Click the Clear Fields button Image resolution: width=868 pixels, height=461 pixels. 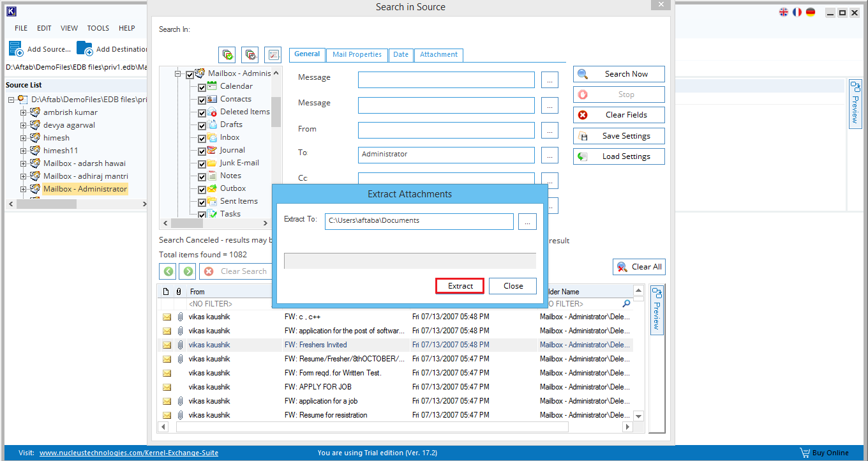coord(619,115)
